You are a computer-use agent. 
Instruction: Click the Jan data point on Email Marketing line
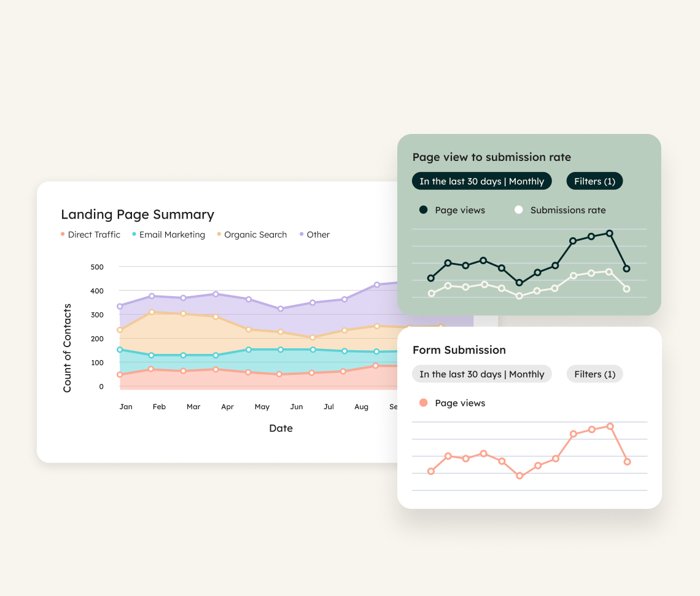(x=120, y=350)
